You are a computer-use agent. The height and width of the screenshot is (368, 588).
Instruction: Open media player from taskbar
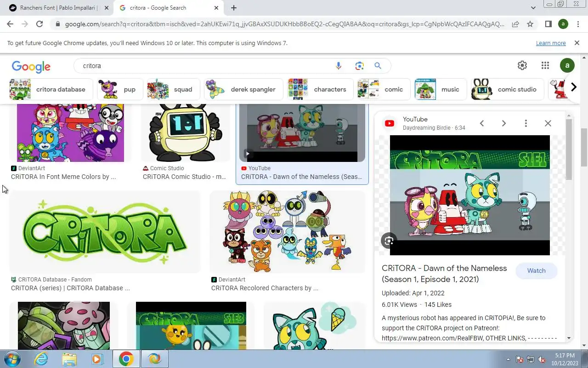coord(97,359)
